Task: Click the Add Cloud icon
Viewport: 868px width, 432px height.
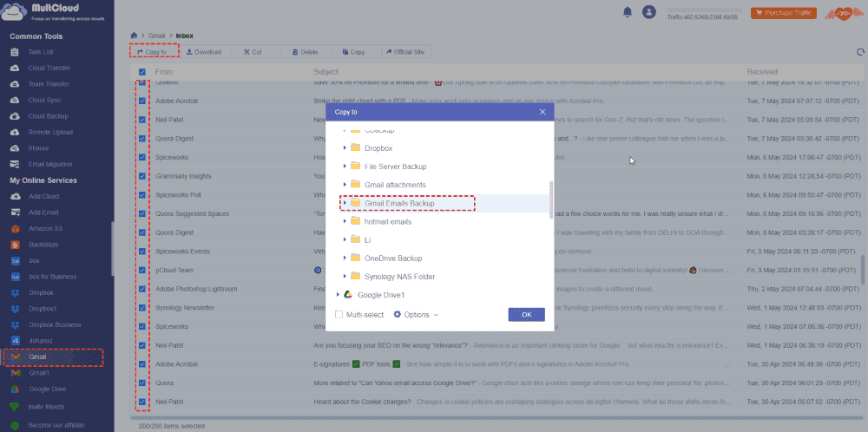Action: click(16, 196)
